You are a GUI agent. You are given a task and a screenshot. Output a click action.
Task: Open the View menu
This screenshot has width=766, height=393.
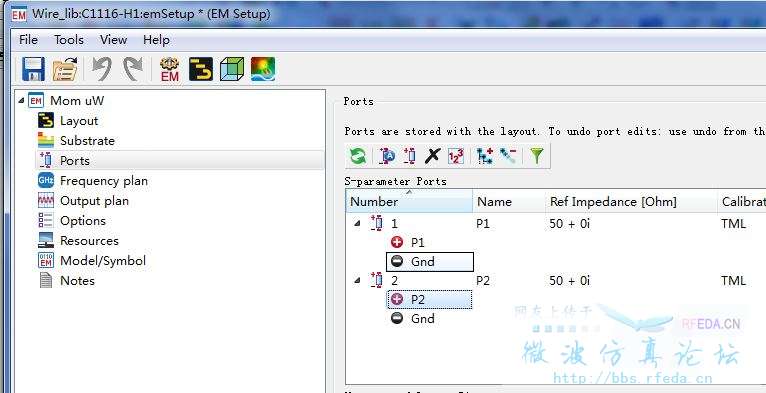click(x=113, y=40)
